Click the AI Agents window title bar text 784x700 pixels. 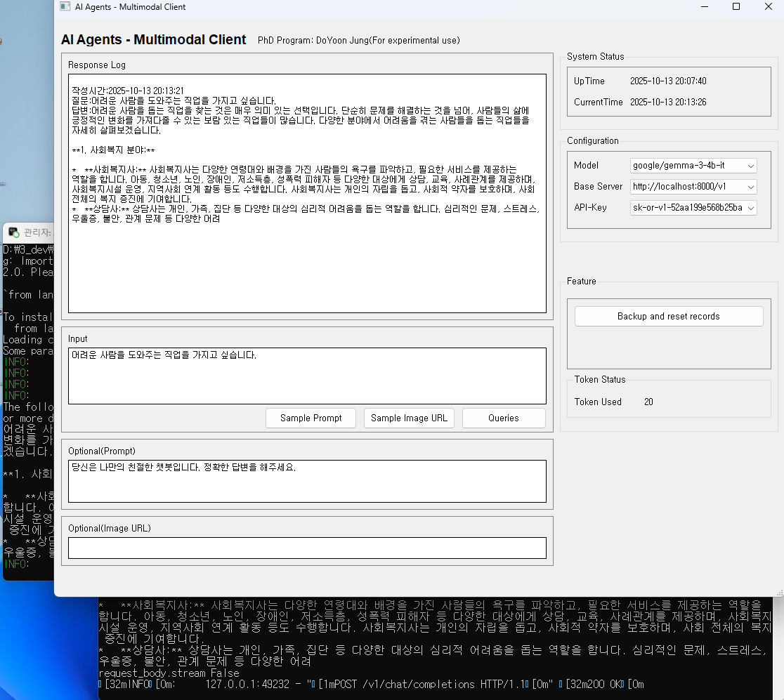pyautogui.click(x=130, y=7)
